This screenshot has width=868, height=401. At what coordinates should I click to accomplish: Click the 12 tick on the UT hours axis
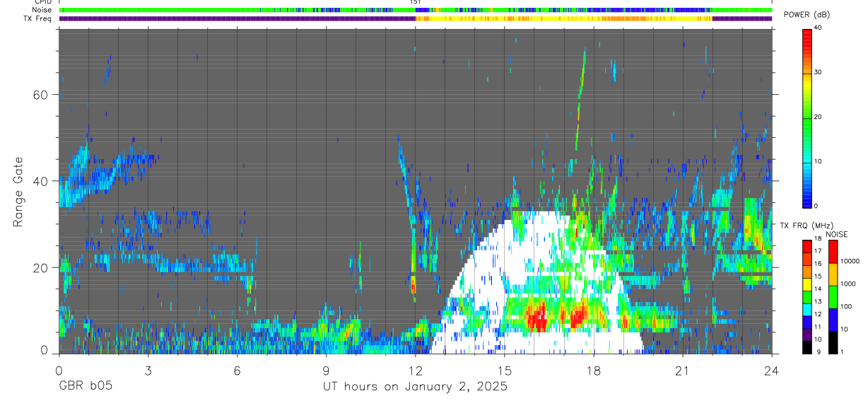(415, 370)
